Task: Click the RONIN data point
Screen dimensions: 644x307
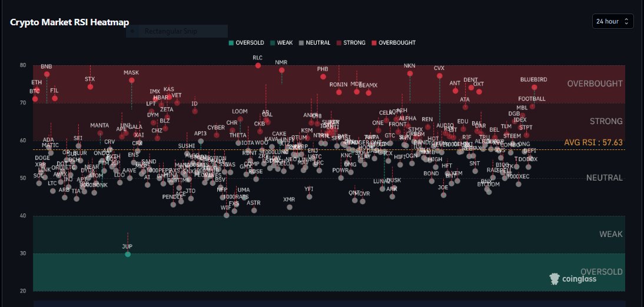Action: point(339,92)
